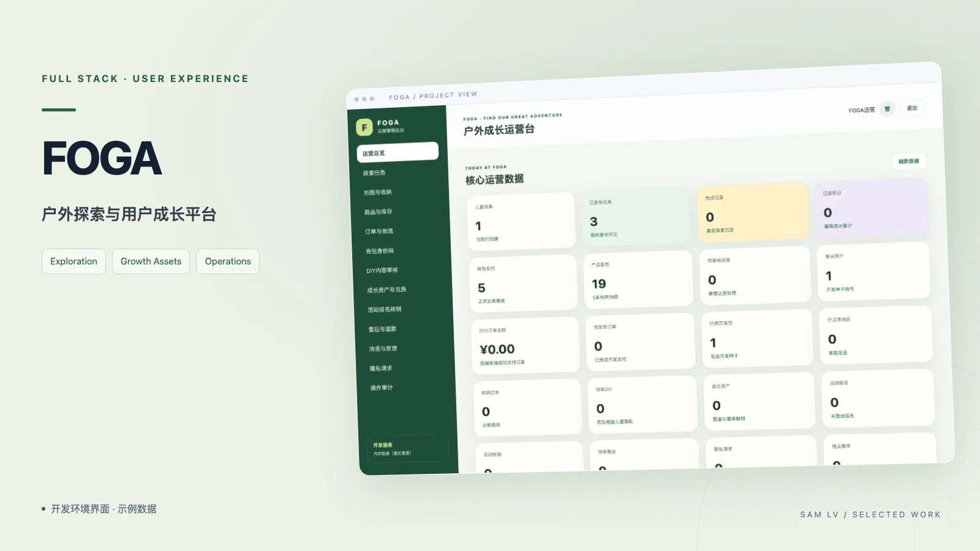The width and height of the screenshot is (980, 551).
Task: Open DIY内容审核 in the sidebar
Action: [382, 271]
